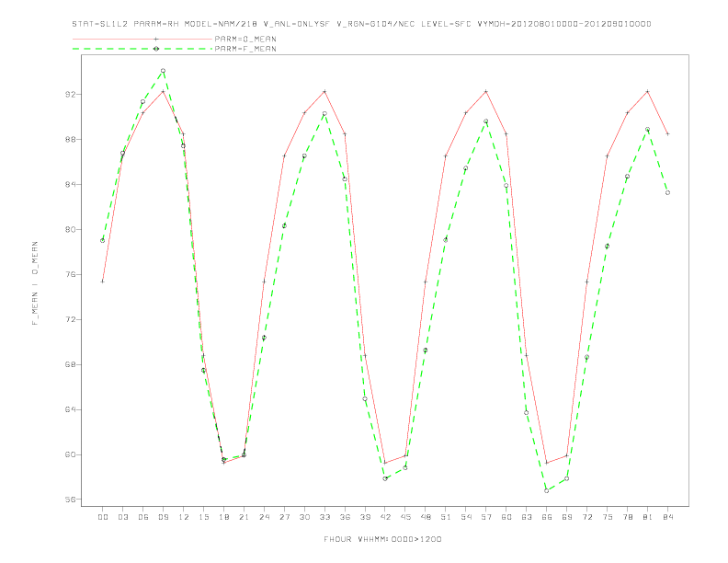Click V_RGN=G104/NEC in the chart title
The image size is (728, 563).
pyautogui.click(x=375, y=24)
